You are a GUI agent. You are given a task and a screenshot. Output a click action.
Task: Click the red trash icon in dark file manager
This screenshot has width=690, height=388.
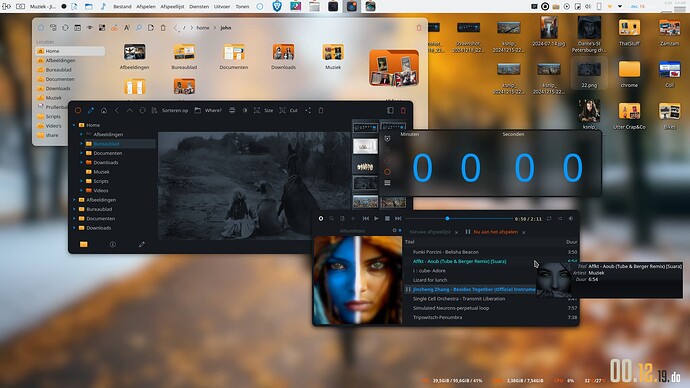pyautogui.click(x=403, y=110)
